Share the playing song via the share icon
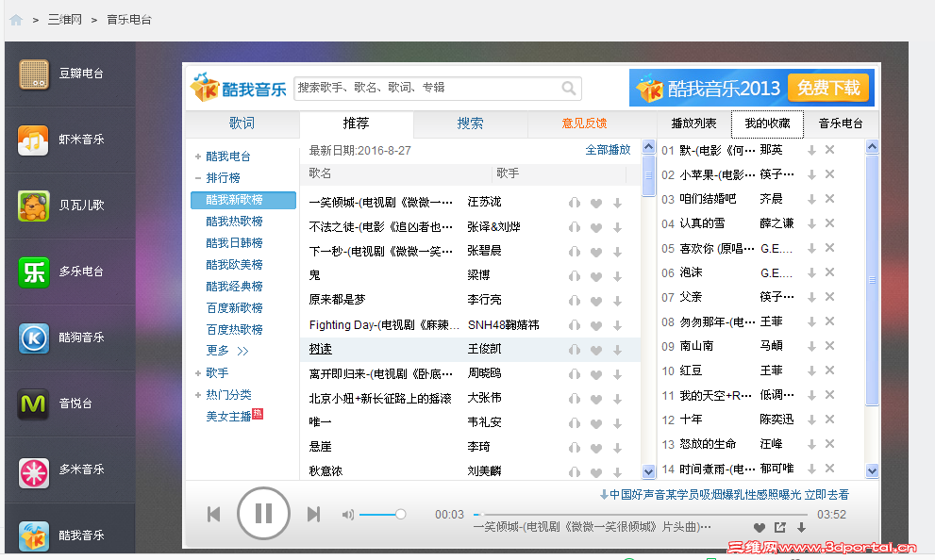935x560 pixels. [780, 527]
